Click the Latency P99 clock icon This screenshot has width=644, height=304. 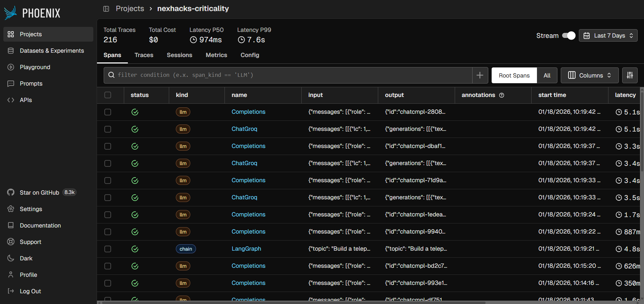pyautogui.click(x=241, y=40)
